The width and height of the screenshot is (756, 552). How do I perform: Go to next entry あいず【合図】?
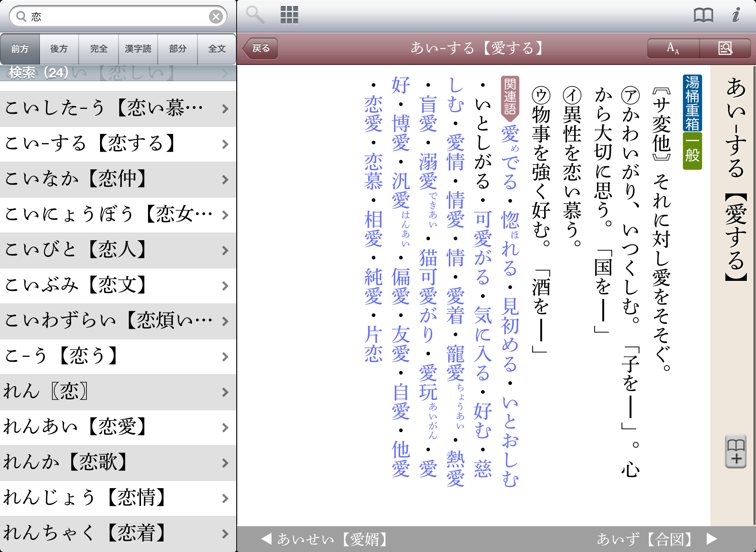[x=657, y=539]
